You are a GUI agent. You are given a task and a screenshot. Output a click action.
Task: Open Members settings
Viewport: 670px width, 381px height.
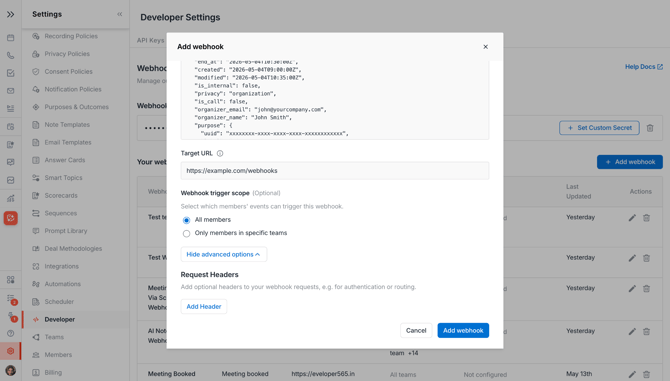[x=58, y=355]
